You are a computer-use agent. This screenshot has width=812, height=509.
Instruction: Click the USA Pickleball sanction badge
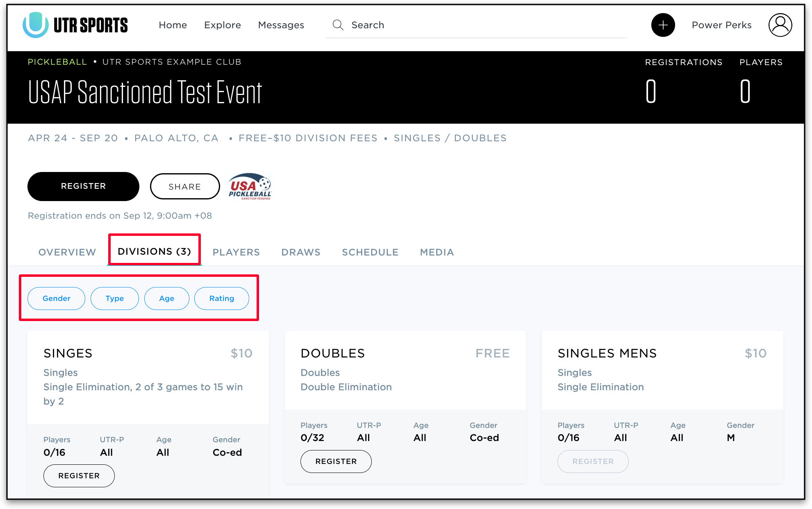click(250, 186)
